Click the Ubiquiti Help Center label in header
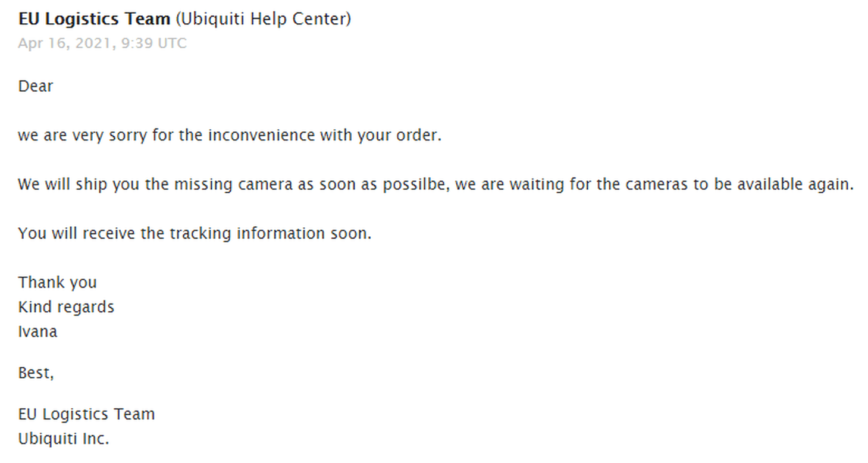Screen dimensions: 868x463 [x=263, y=19]
